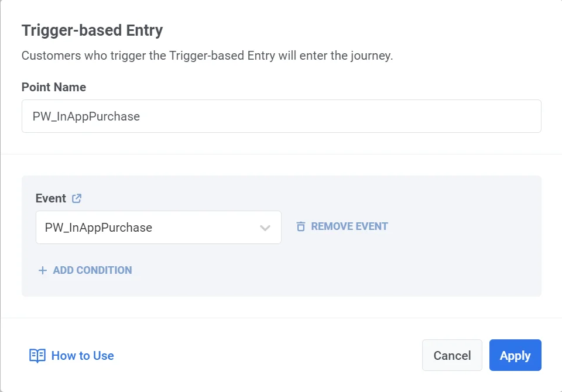Click Cancel to dismiss the dialog
This screenshot has width=562, height=392.
point(452,355)
